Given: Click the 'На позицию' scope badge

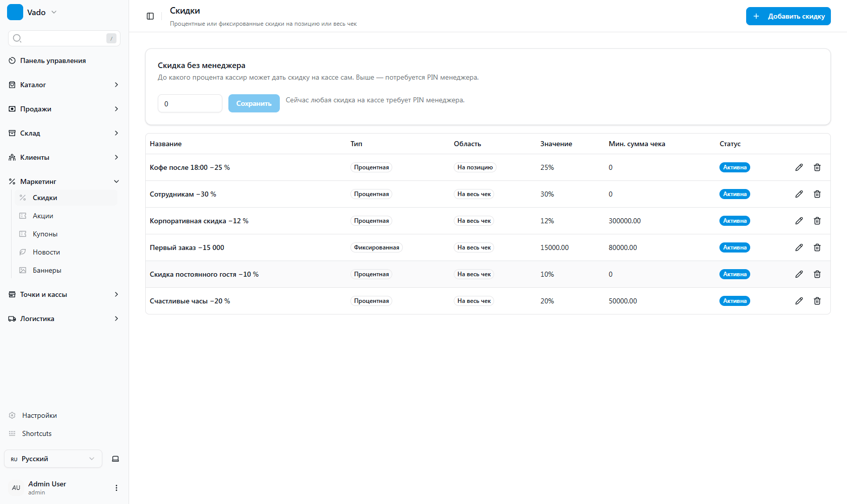Looking at the screenshot, I should point(475,167).
